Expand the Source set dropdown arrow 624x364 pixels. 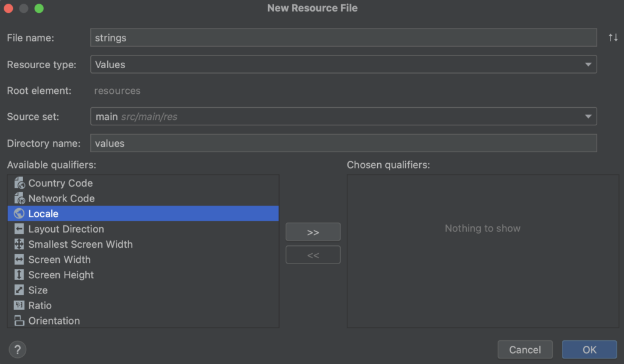pos(588,116)
